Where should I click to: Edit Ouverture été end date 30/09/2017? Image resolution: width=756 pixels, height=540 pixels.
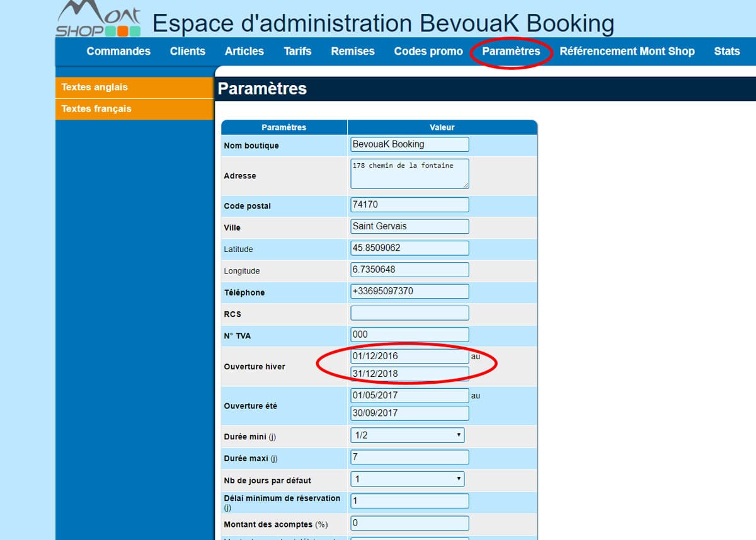tap(409, 413)
